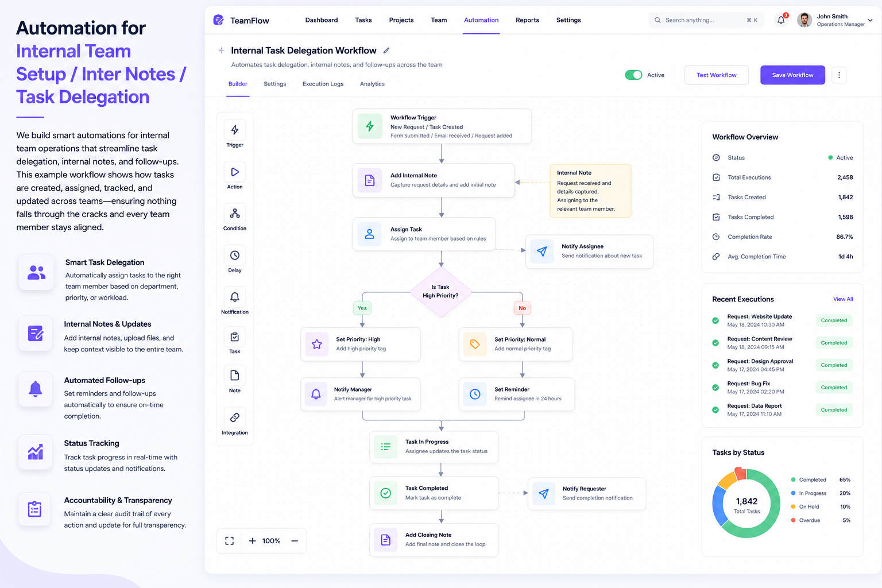882x588 pixels.
Task: Click the TeamFlow logo icon
Action: click(x=218, y=20)
